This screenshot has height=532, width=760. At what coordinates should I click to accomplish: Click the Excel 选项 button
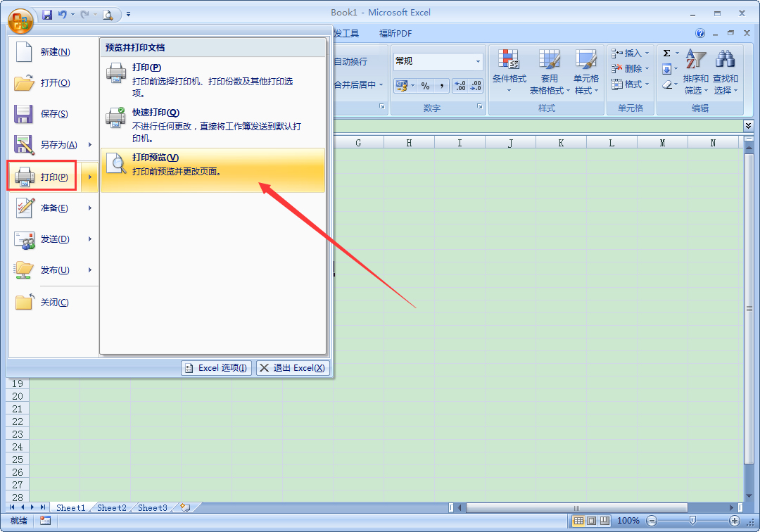[x=215, y=367]
